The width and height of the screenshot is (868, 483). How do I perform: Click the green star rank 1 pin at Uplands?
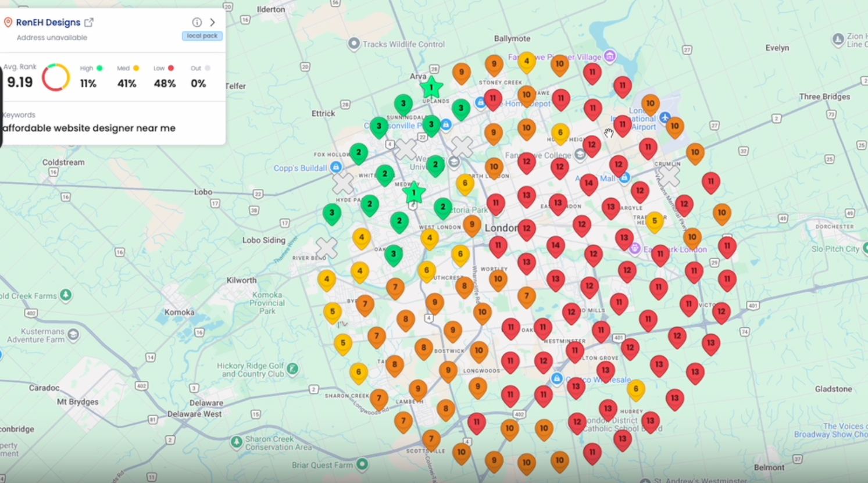point(431,88)
